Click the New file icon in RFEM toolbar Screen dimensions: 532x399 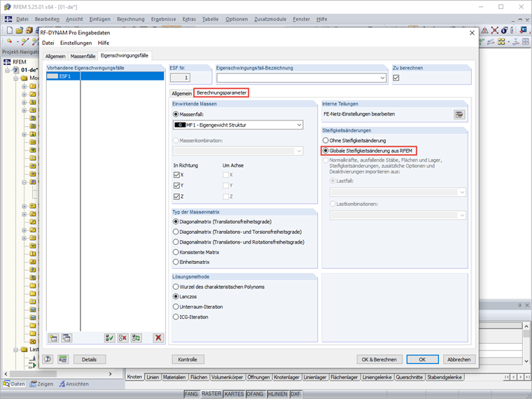[10, 30]
